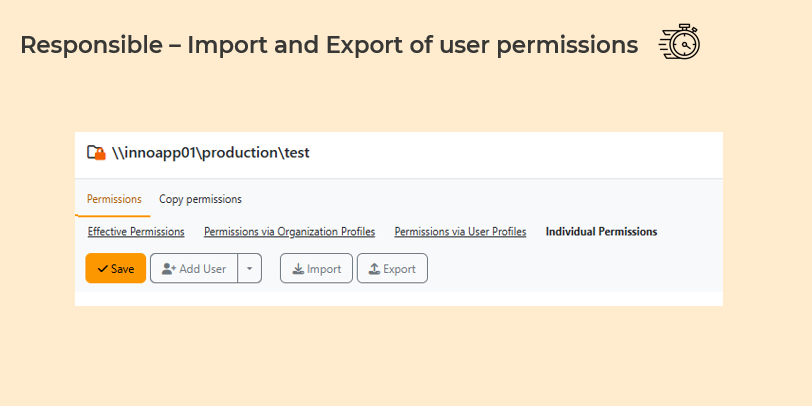Click the locked folder icon
Screen dimensions: 812x406
96,152
